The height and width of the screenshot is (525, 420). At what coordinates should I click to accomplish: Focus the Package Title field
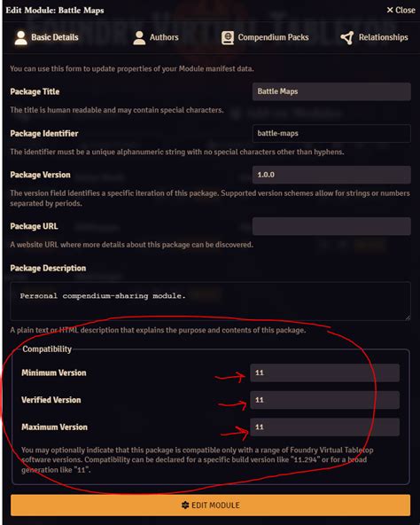coord(331,91)
